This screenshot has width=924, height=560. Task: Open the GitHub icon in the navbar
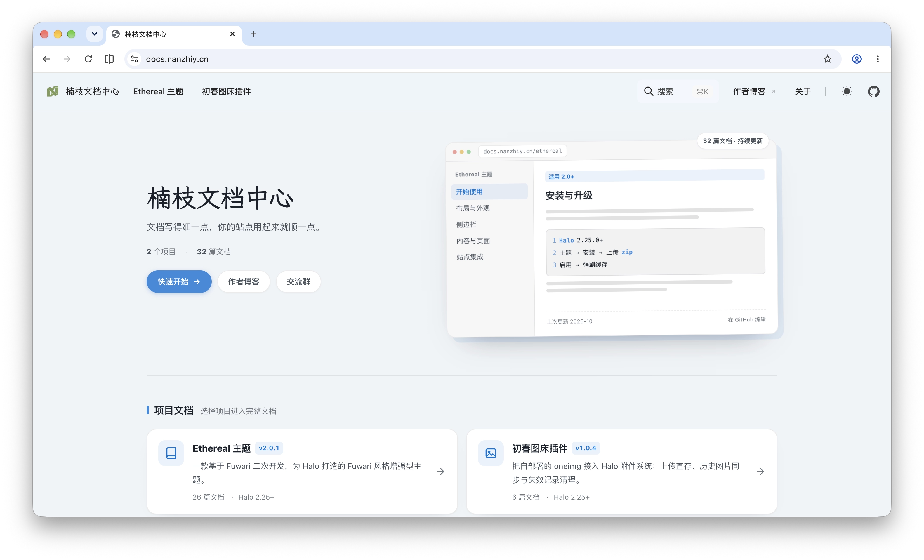tap(873, 91)
